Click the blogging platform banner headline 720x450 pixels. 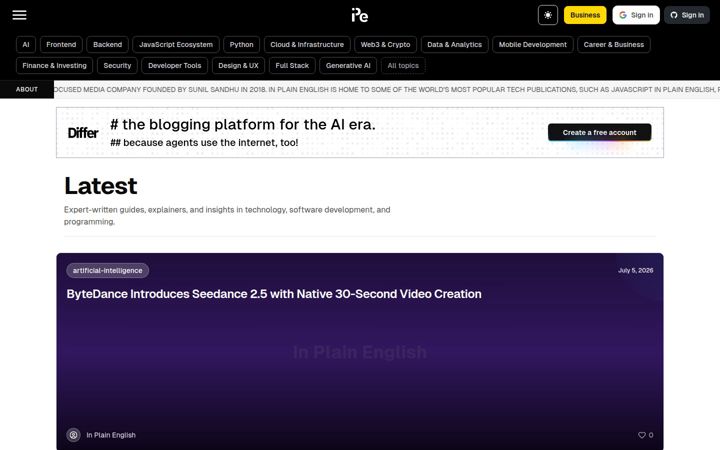(242, 124)
